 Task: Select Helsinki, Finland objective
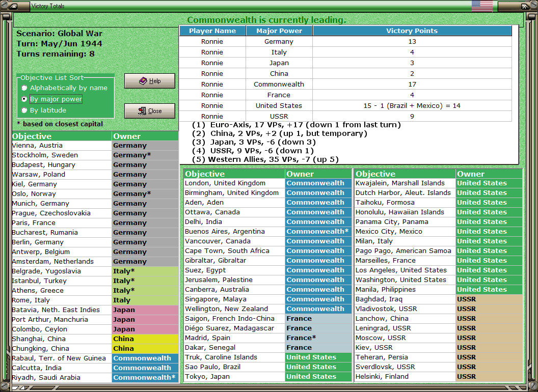405,377
